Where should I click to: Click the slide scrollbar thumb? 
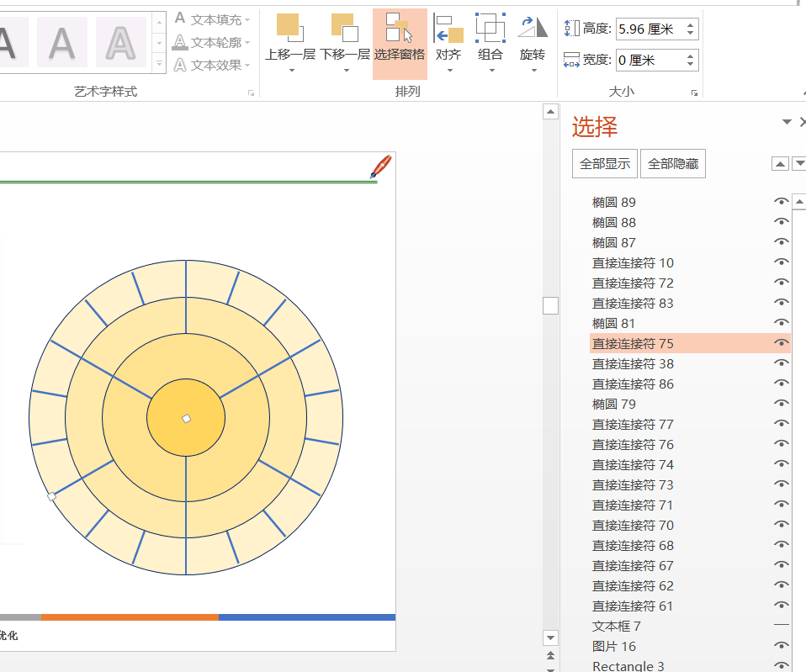(550, 305)
